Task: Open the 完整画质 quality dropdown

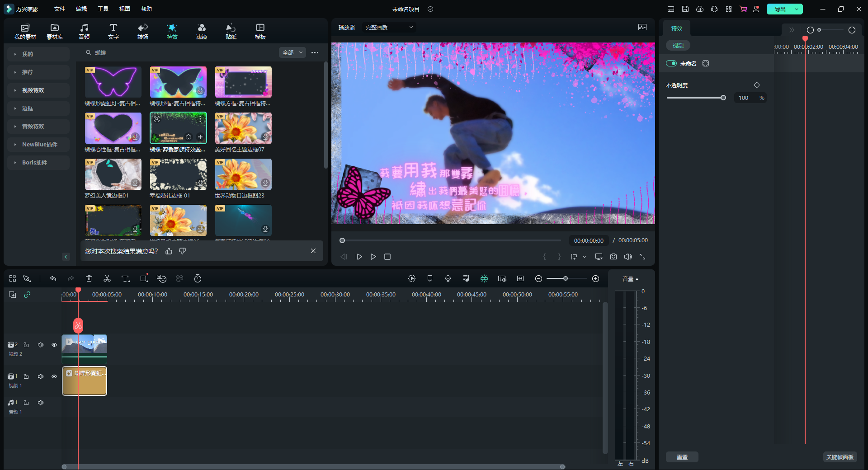Action: pyautogui.click(x=389, y=28)
